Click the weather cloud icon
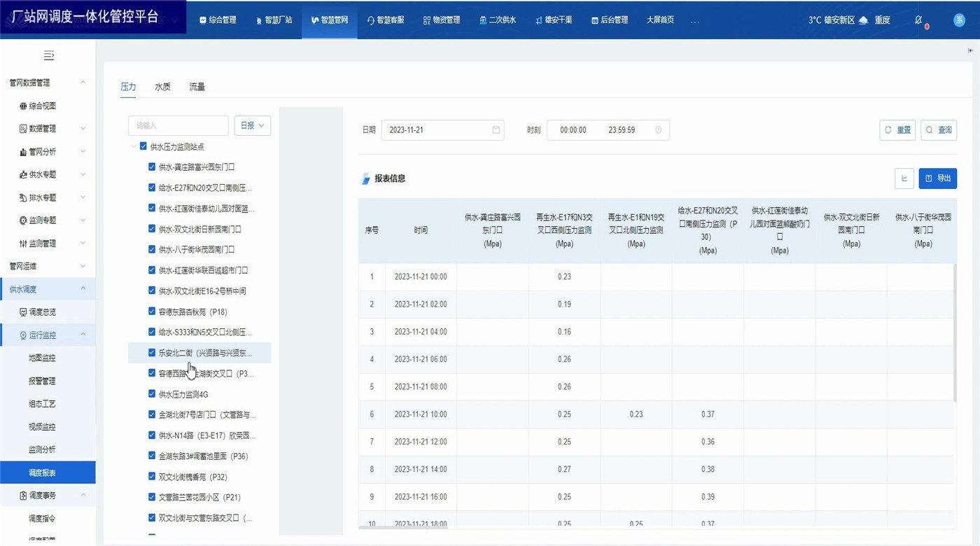The height and width of the screenshot is (546, 980). click(864, 20)
